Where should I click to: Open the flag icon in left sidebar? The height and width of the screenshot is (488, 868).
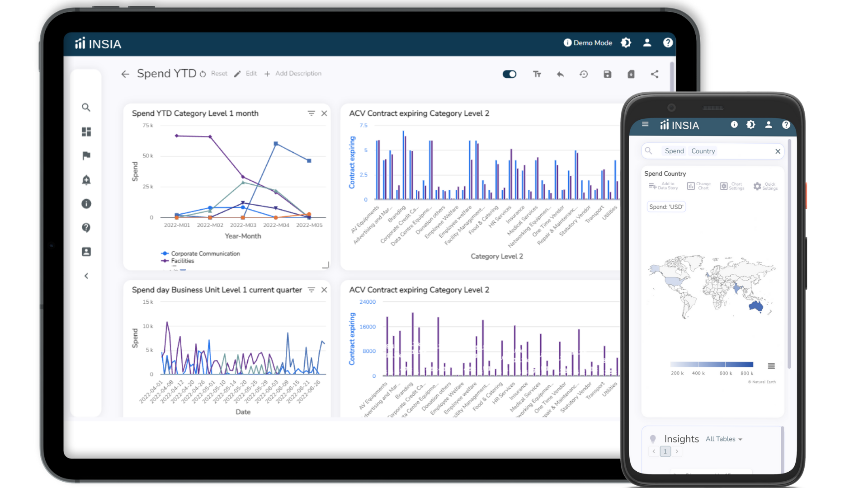86,156
